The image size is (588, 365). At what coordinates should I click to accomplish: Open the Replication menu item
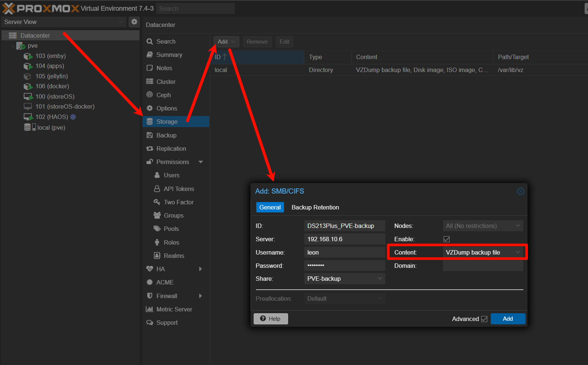coord(176,149)
